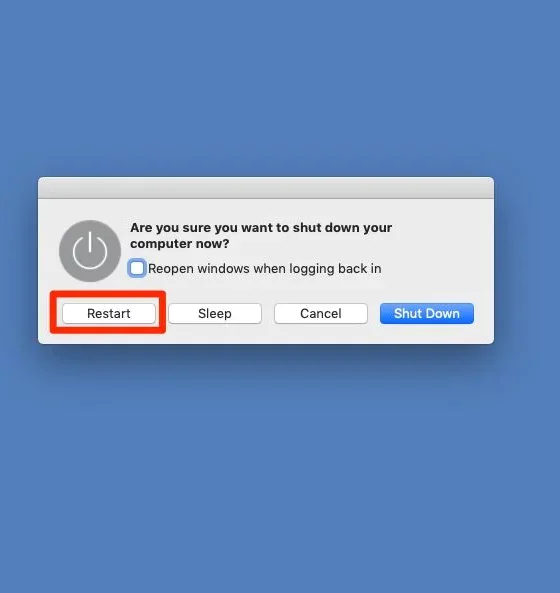560x593 pixels.
Task: Tick the Reopen windows checkbox
Action: pyautogui.click(x=137, y=269)
